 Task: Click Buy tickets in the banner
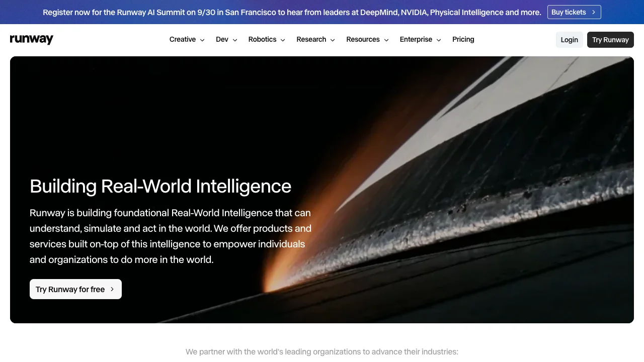point(574,12)
